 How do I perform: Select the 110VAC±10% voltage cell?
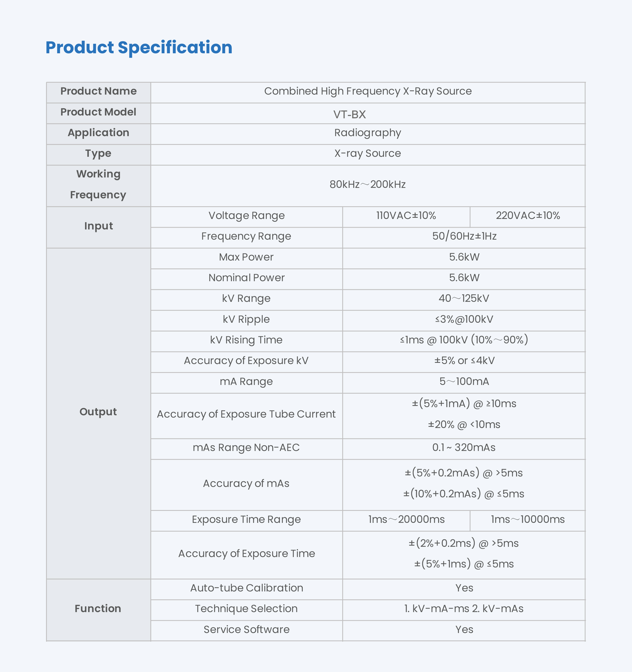[x=406, y=216]
